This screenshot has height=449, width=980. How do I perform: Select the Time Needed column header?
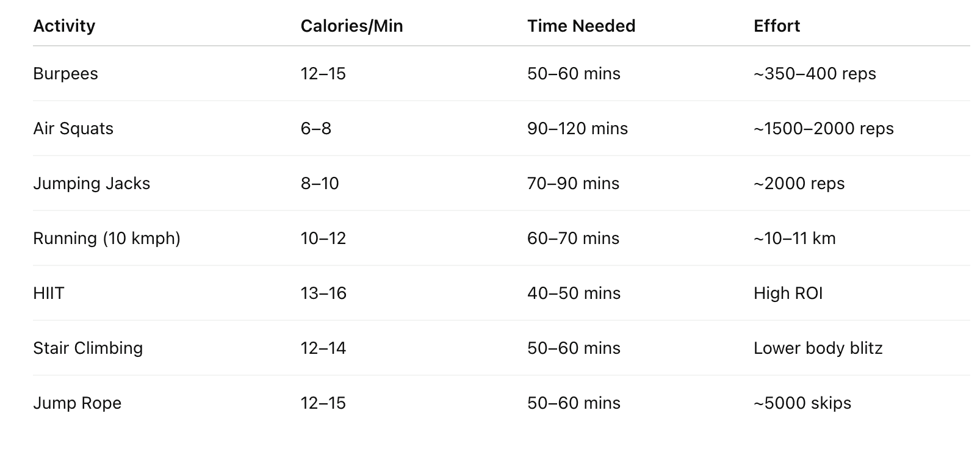click(x=581, y=26)
